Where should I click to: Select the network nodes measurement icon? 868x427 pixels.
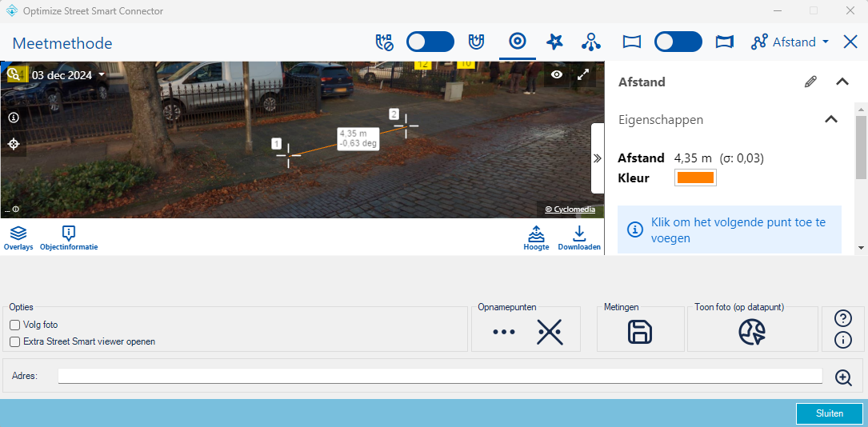591,42
